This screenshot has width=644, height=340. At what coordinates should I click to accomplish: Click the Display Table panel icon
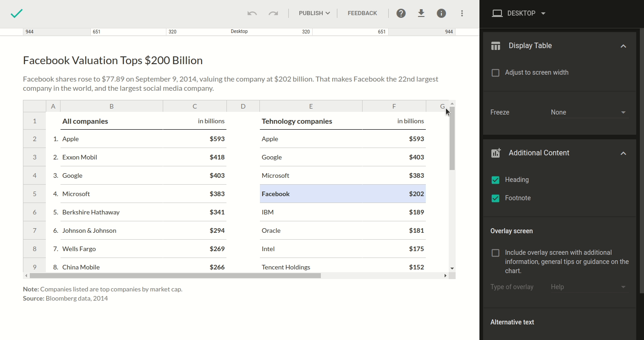495,46
